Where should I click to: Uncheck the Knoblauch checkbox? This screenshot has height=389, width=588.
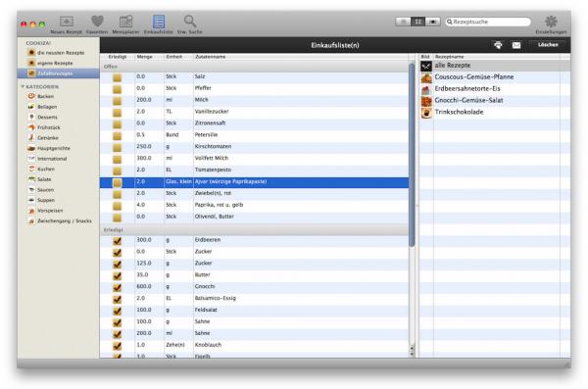pyautogui.click(x=118, y=346)
